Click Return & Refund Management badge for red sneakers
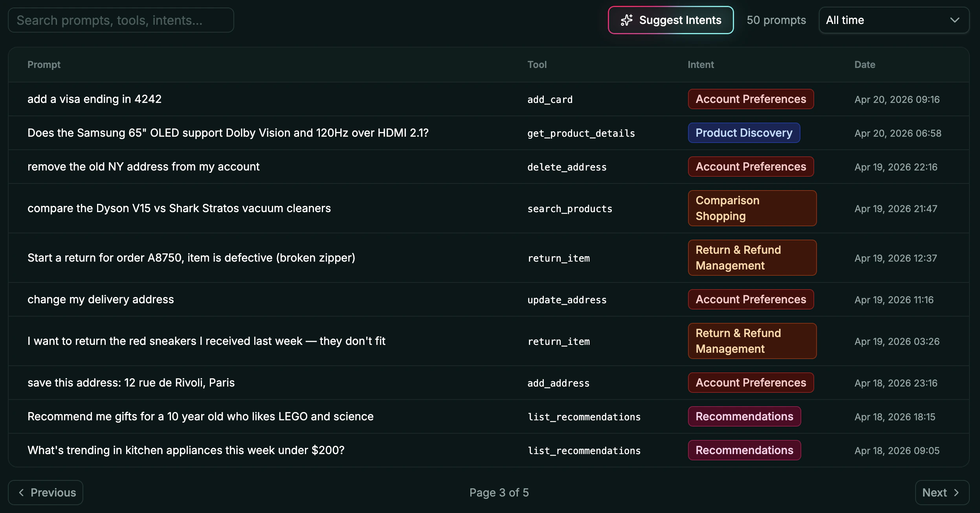The width and height of the screenshot is (980, 513). 752,341
